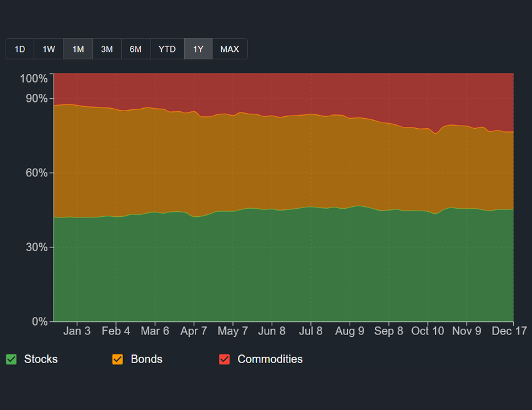Open the YTD view
This screenshot has width=532, height=410.
(x=167, y=49)
